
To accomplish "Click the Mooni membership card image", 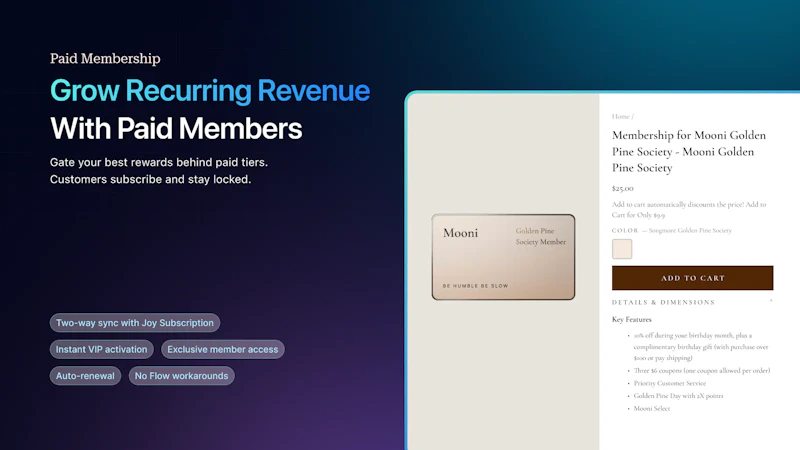I will point(503,257).
